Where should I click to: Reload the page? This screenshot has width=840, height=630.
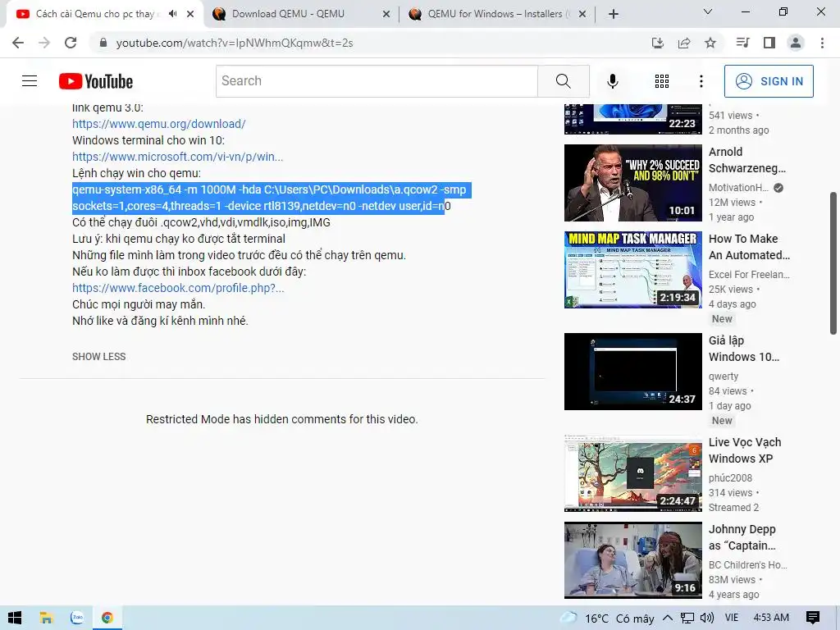pyautogui.click(x=71, y=43)
